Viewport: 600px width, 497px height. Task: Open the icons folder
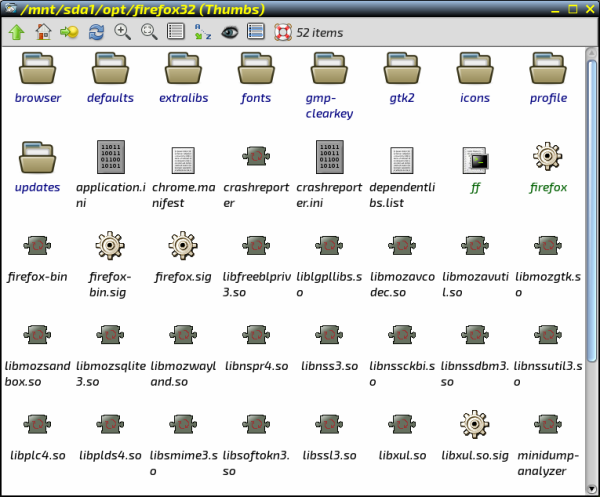pos(475,68)
